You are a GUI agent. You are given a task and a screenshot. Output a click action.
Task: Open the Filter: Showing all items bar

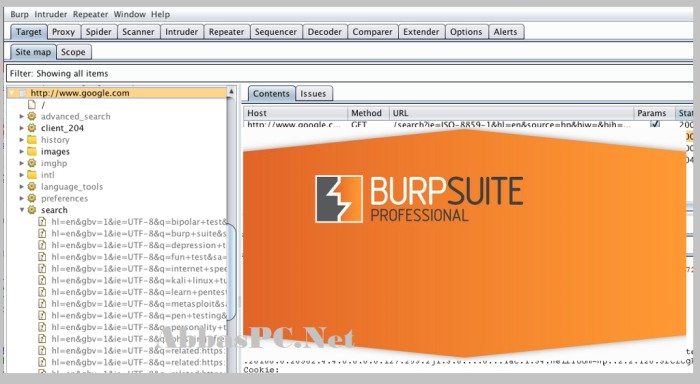pyautogui.click(x=349, y=73)
